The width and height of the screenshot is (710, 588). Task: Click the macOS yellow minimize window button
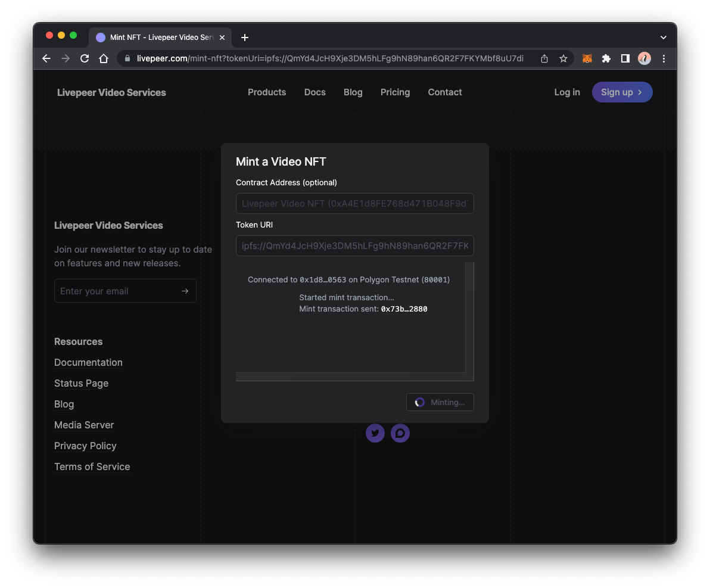(61, 35)
